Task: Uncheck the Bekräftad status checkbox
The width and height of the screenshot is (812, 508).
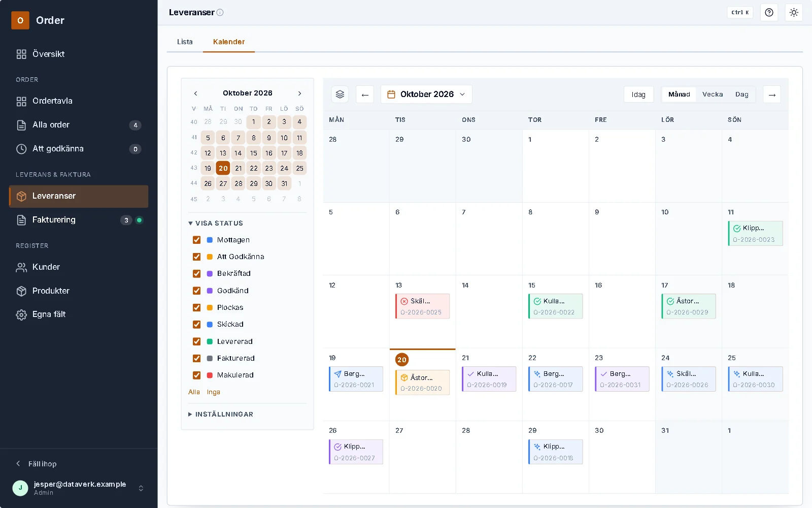Action: [x=197, y=273]
